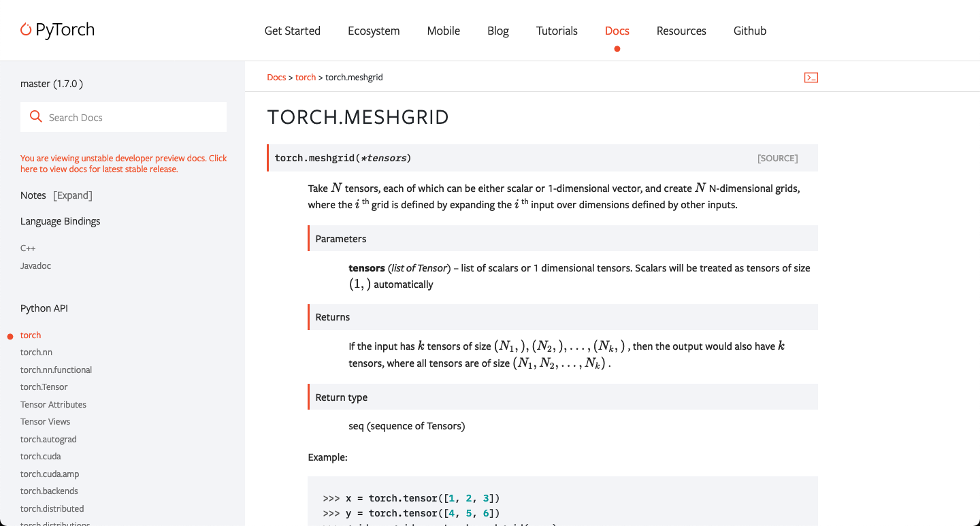
Task: Open torch.Tensor in the sidebar
Action: coord(44,387)
